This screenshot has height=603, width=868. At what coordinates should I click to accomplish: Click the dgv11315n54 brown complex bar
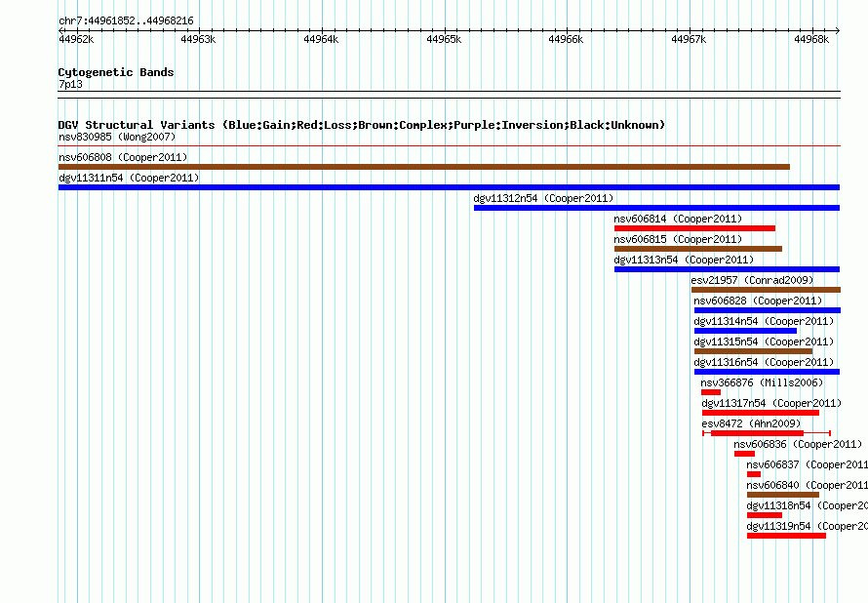click(x=754, y=351)
